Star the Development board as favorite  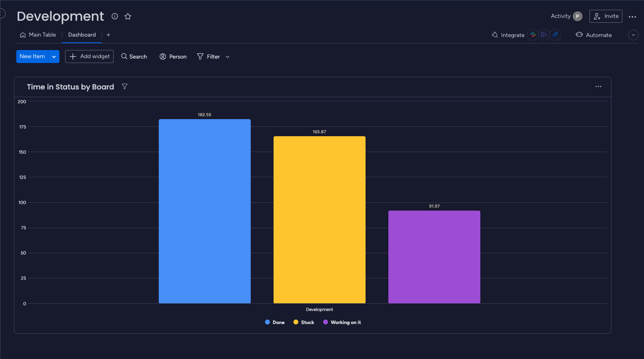coord(128,16)
